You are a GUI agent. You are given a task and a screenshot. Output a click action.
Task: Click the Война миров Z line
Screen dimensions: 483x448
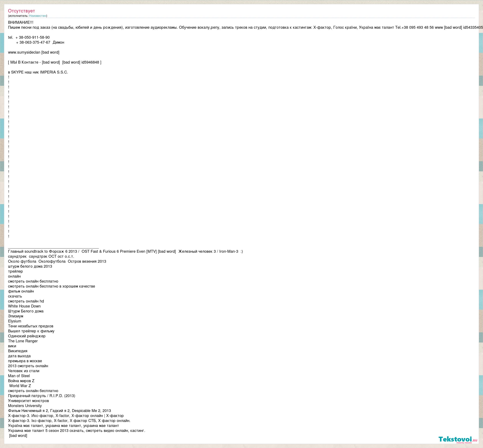[x=21, y=381]
